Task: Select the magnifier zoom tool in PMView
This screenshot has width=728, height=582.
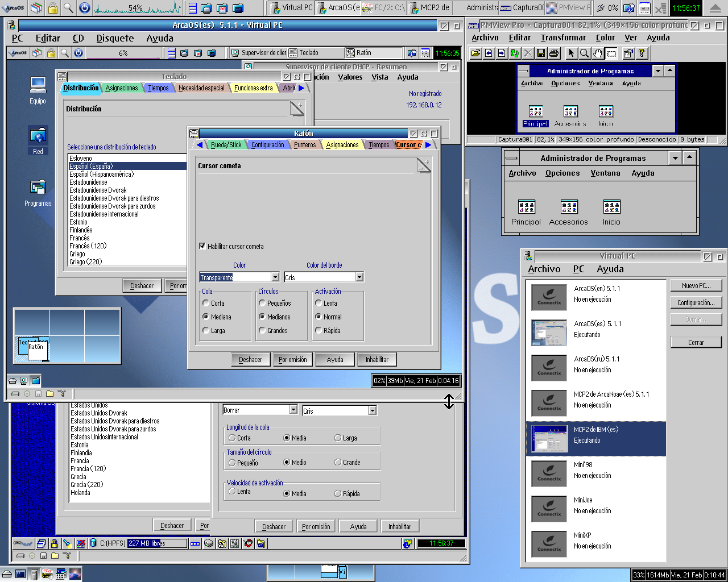Action: point(584,53)
